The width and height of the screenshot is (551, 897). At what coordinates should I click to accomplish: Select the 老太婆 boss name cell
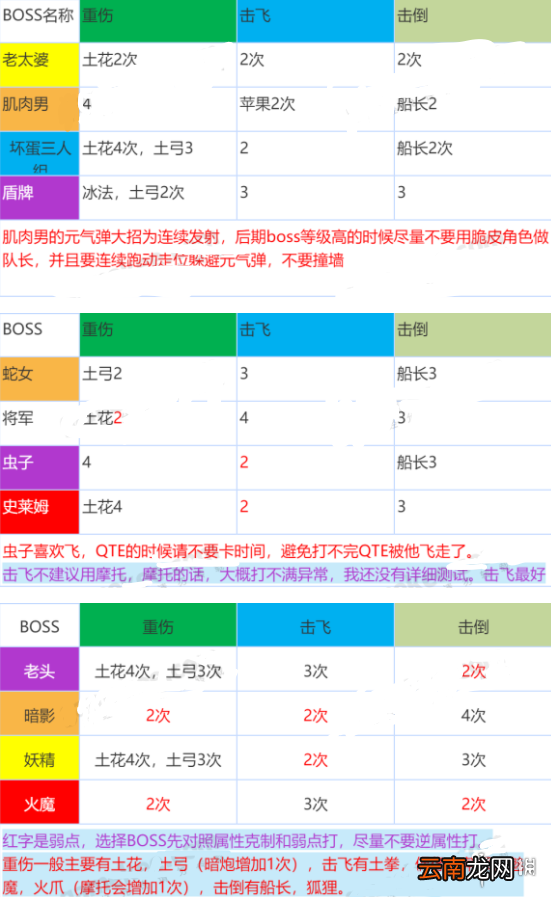click(x=39, y=64)
